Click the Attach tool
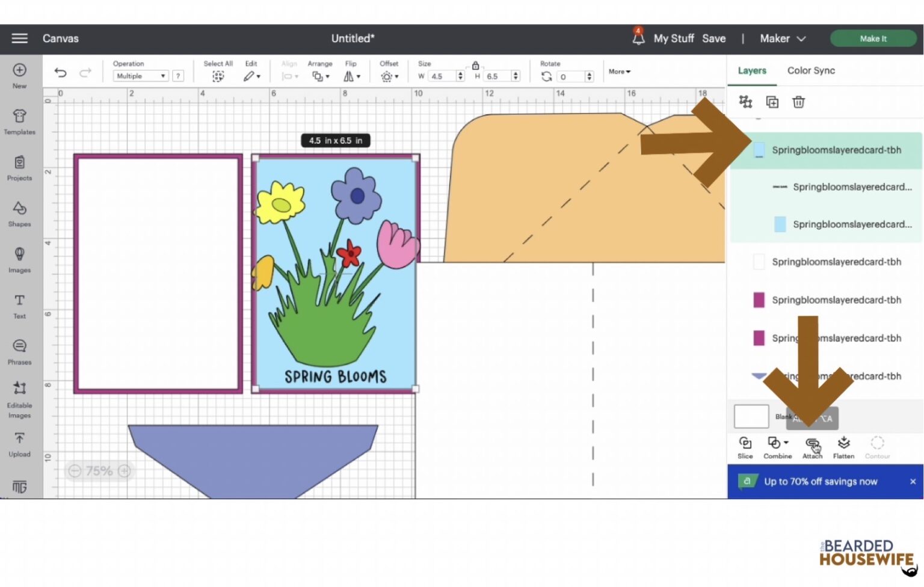Screen dimensions: 924x587 click(812, 446)
